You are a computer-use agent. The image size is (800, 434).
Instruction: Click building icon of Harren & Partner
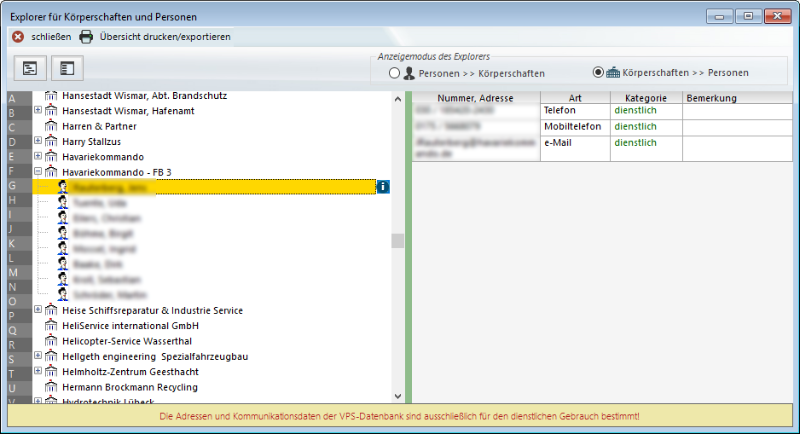pos(51,125)
